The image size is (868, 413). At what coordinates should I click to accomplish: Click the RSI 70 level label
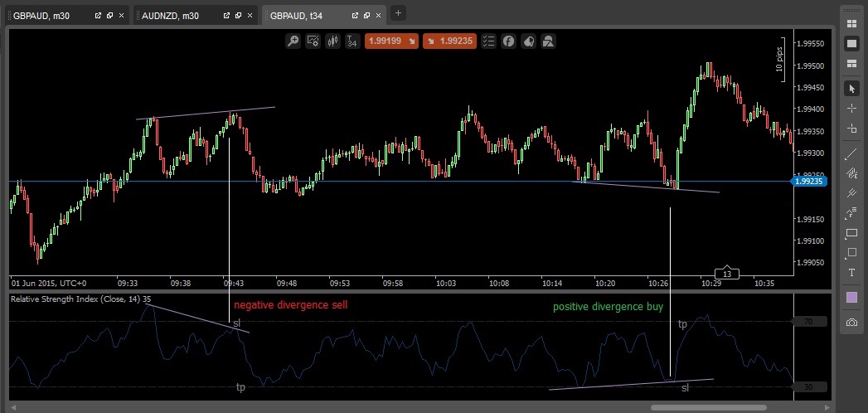(x=809, y=322)
